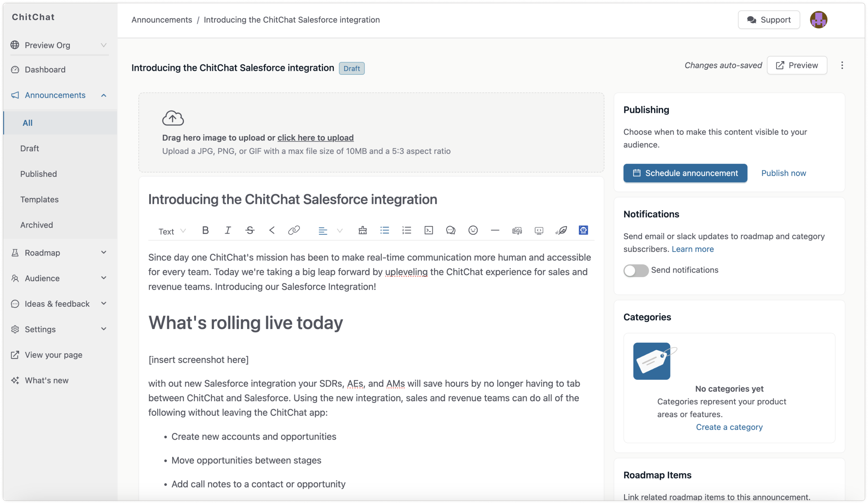Click the 'What's rolling live today' heading
868x504 pixels.
click(245, 322)
